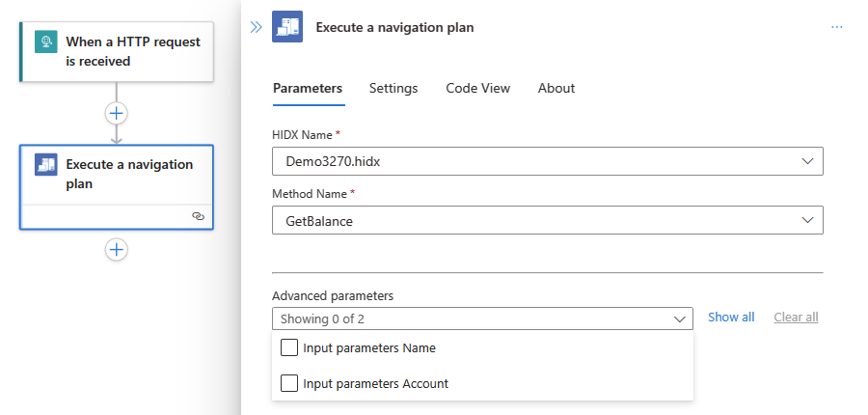Open the ellipsis more options menu

click(836, 27)
